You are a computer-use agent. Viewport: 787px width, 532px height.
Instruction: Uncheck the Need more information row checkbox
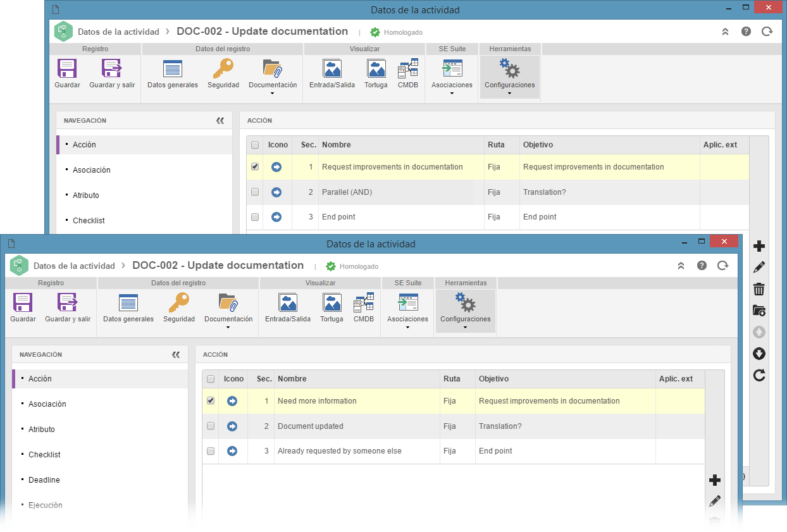(x=211, y=401)
